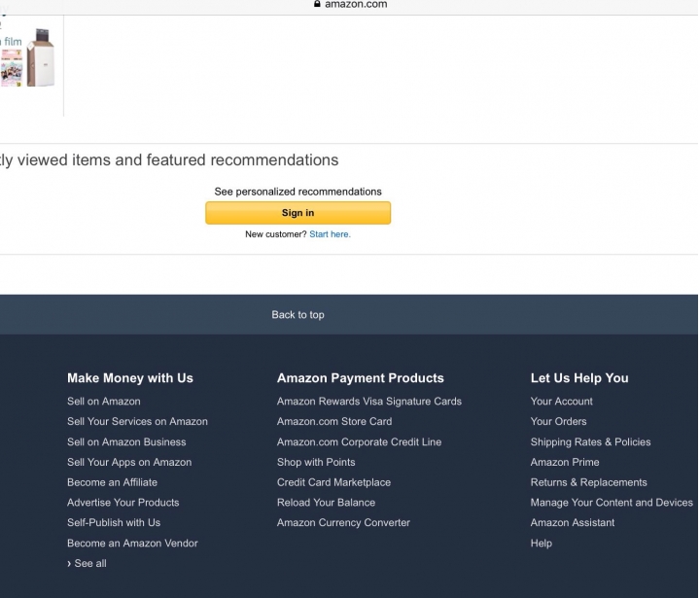The width and height of the screenshot is (700, 598).
Task: Open the Help footer link
Action: tap(542, 544)
